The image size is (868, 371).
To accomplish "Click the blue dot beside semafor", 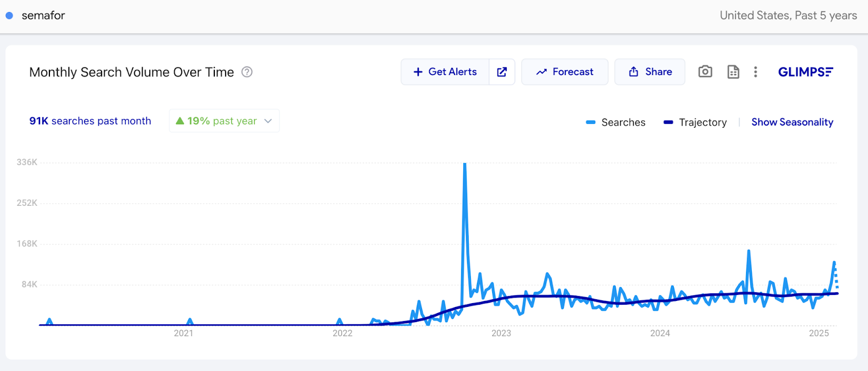I will point(9,16).
